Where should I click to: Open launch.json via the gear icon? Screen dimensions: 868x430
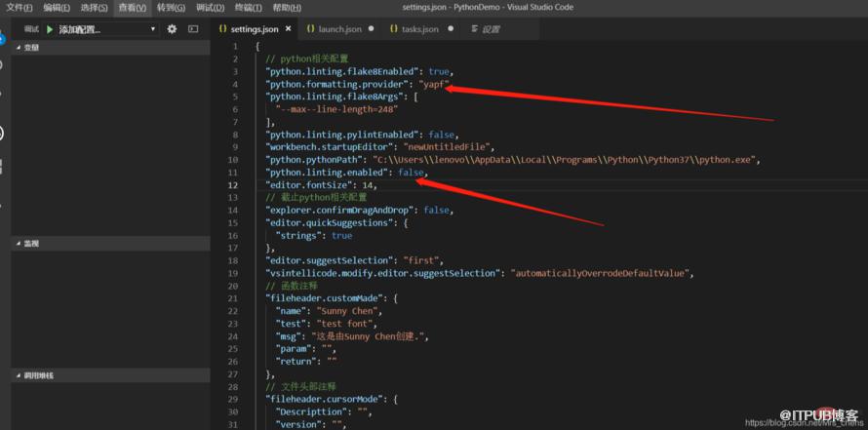173,29
